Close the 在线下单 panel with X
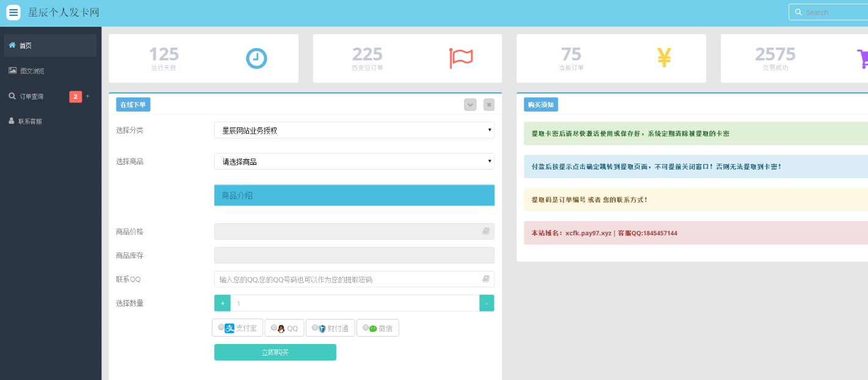Image resolution: width=868 pixels, height=380 pixels. tap(489, 104)
